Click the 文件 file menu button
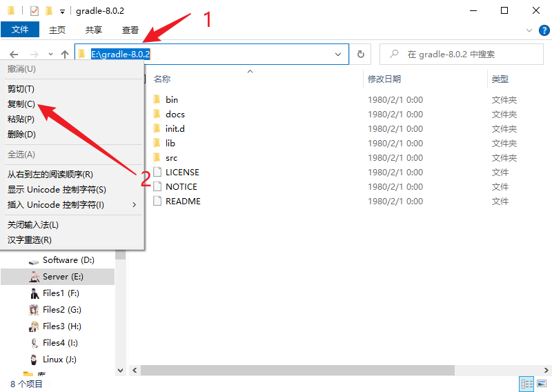 click(x=21, y=30)
